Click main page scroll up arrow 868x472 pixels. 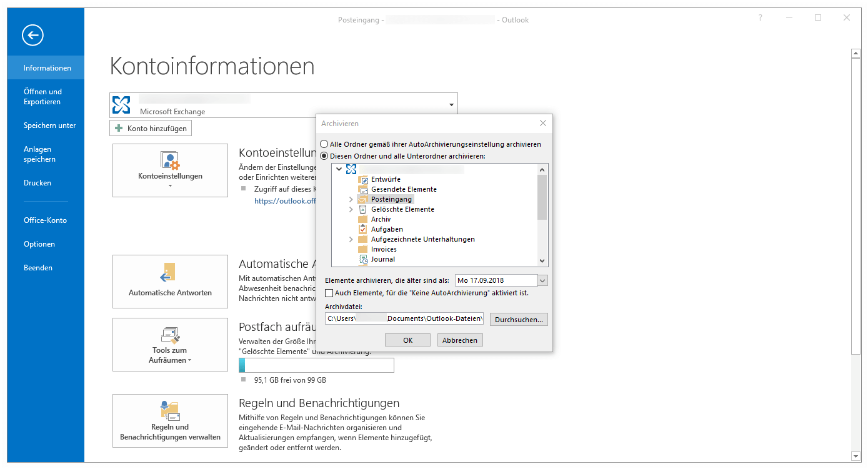(856, 54)
